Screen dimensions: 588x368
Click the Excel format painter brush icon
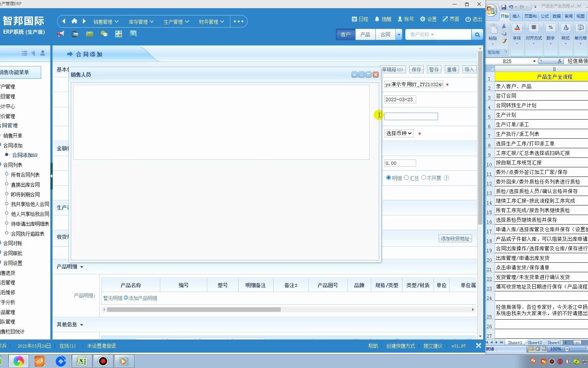click(504, 41)
